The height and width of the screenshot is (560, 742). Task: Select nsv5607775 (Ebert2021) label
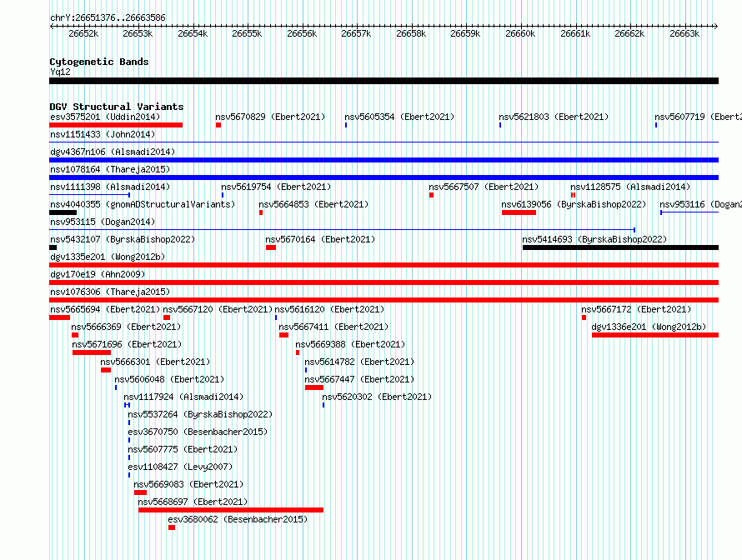(183, 449)
